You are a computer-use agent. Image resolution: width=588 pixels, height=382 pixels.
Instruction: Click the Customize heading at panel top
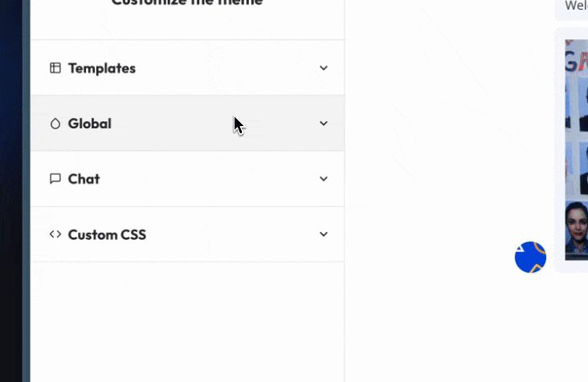click(187, 3)
